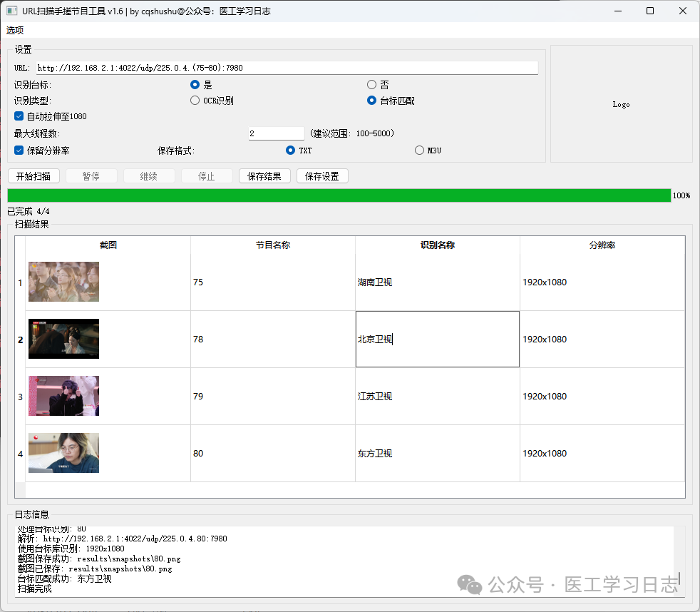Click the app icon in title bar

pyautogui.click(x=12, y=11)
